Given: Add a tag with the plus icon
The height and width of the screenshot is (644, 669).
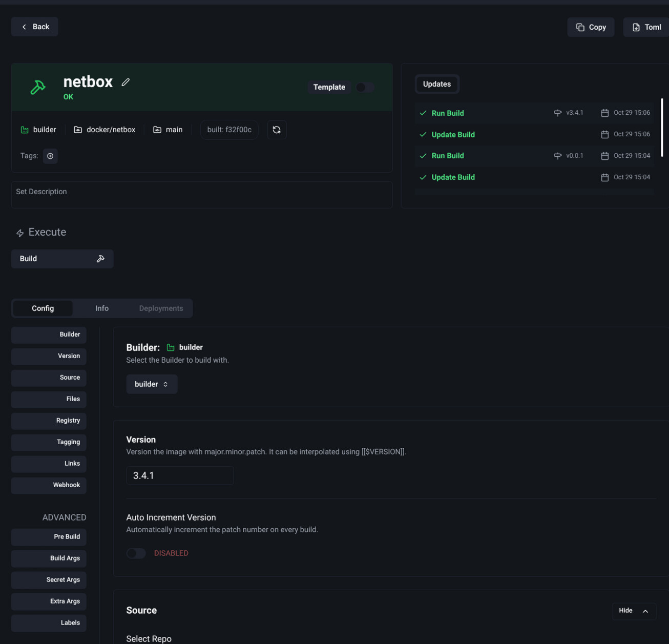Looking at the screenshot, I should (50, 156).
